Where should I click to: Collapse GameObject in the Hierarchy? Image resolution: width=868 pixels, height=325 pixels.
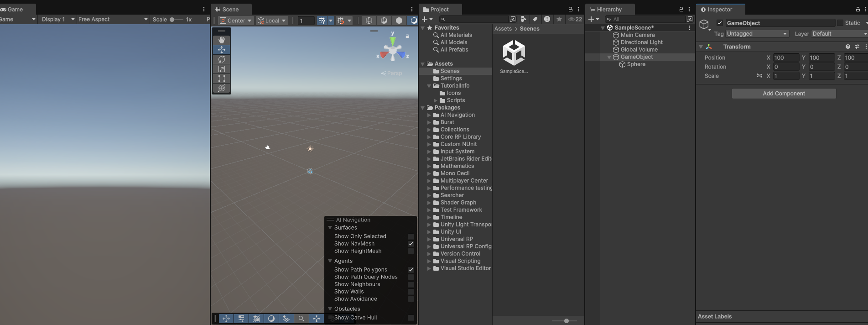(x=609, y=57)
